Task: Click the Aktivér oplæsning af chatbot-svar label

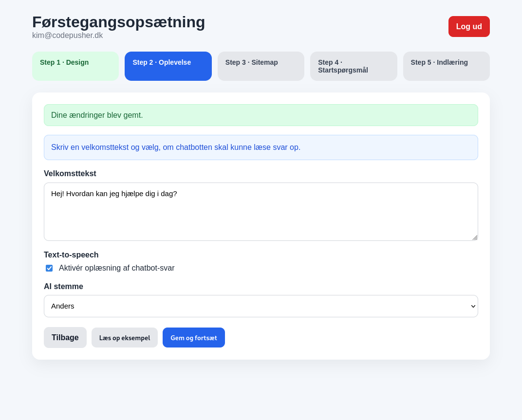Action: point(116,268)
